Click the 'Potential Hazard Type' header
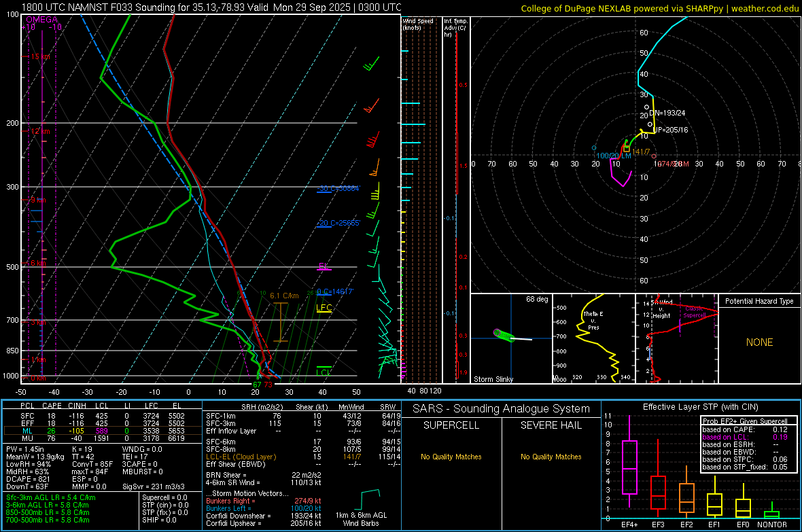The width and height of the screenshot is (802, 532). (759, 301)
